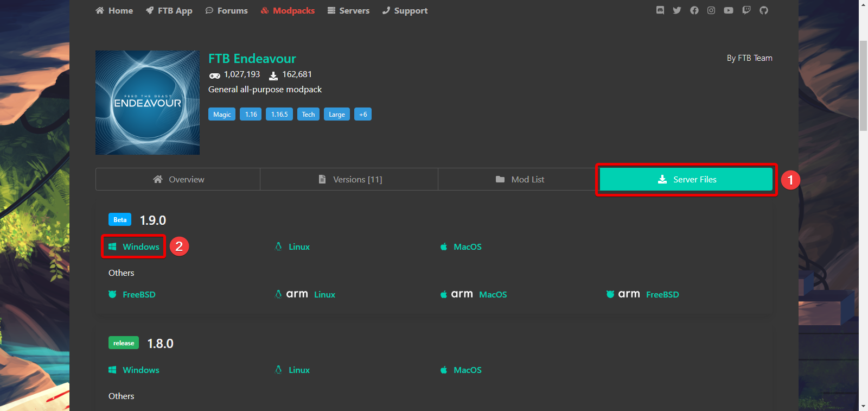Switch to the Overview tab
The width and height of the screenshot is (868, 411).
tap(178, 179)
